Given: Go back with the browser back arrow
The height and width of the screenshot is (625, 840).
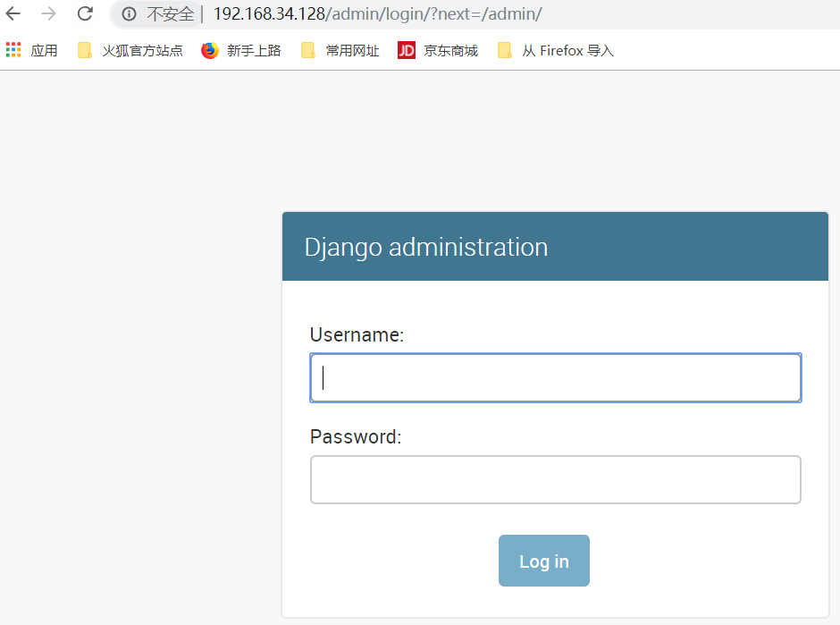Looking at the screenshot, I should 13,13.
